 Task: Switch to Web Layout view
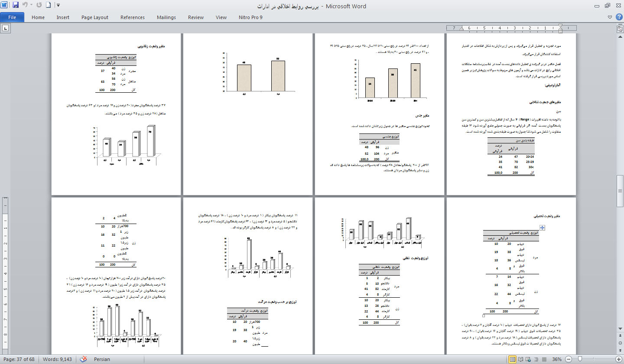[529, 359]
